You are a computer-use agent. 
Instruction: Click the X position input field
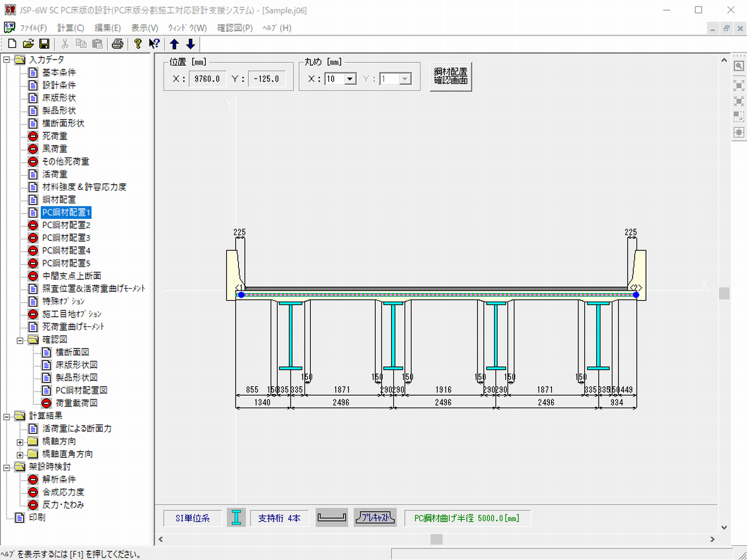click(207, 79)
